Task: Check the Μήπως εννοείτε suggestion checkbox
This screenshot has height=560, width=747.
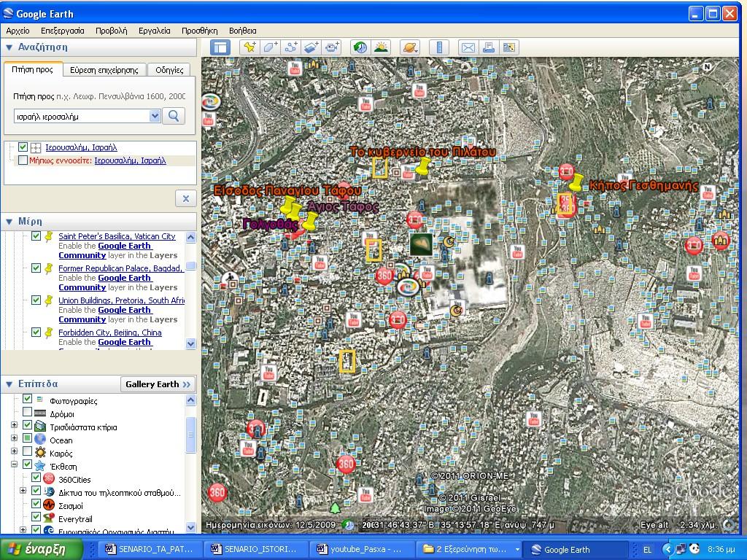Action: (x=23, y=160)
